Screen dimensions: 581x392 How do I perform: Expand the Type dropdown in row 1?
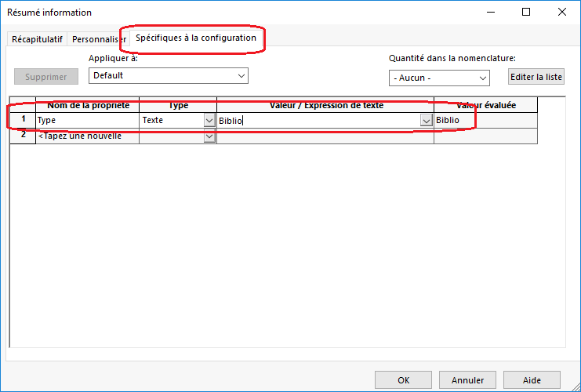coord(209,121)
